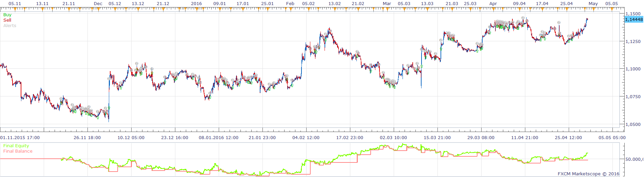Click the 05.05 top date label
This screenshot has width=644, height=177.
point(611,4)
